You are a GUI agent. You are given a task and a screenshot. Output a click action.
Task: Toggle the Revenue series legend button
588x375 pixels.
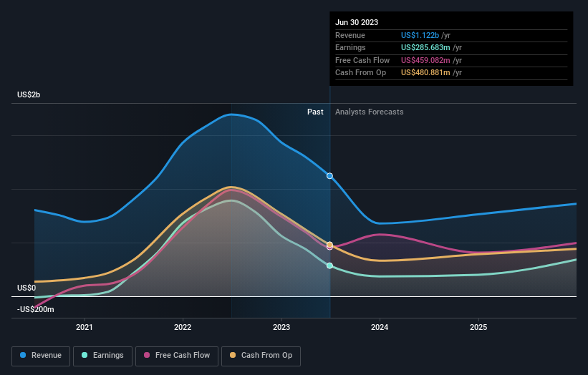pyautogui.click(x=41, y=356)
